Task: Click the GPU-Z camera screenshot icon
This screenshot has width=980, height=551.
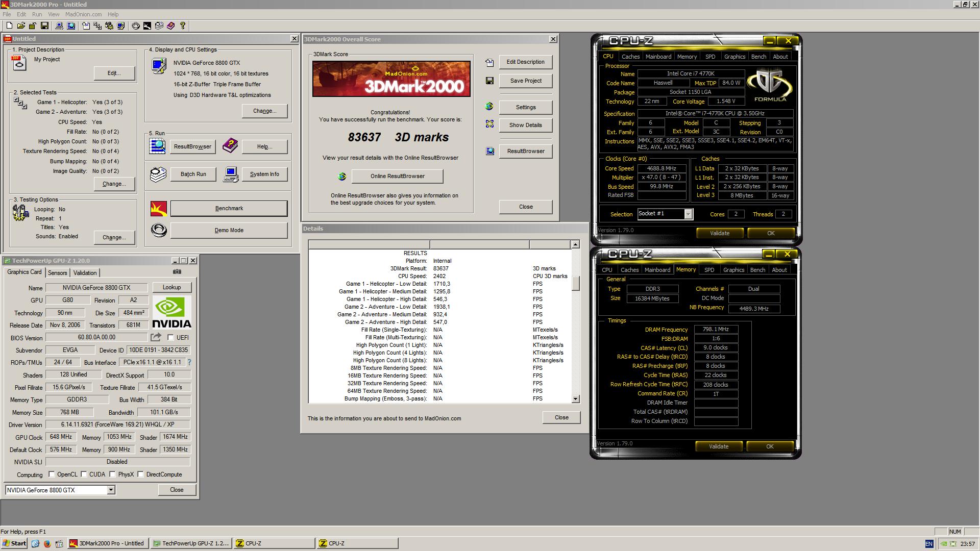Action: 177,272
